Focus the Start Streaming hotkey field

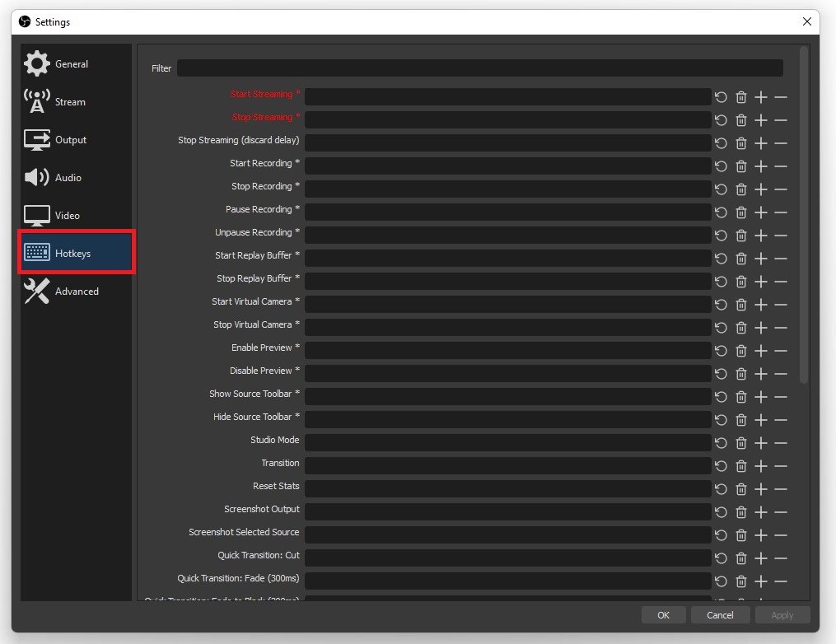[x=507, y=96]
